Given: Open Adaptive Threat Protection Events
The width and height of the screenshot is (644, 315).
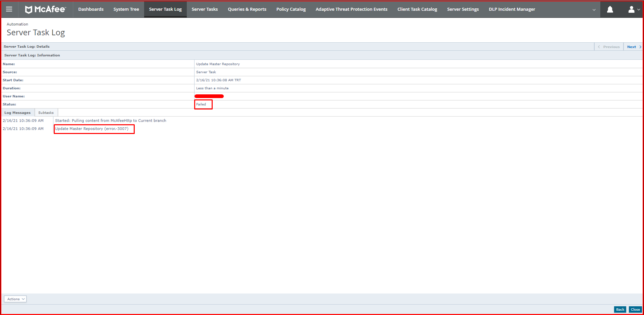Looking at the screenshot, I should 351,9.
